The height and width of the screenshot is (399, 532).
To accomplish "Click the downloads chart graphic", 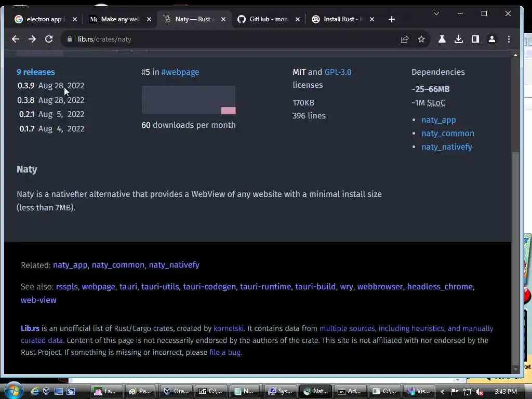I will 189,100.
